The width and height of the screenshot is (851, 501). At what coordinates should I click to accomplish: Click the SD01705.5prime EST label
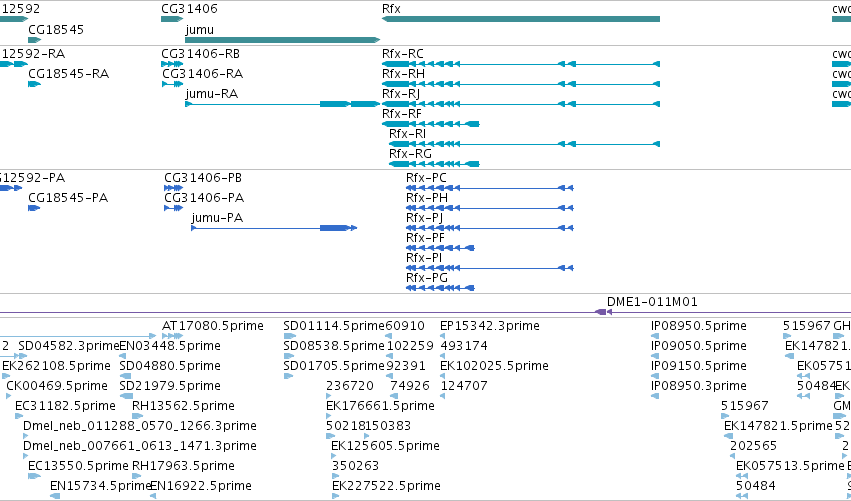(x=334, y=366)
